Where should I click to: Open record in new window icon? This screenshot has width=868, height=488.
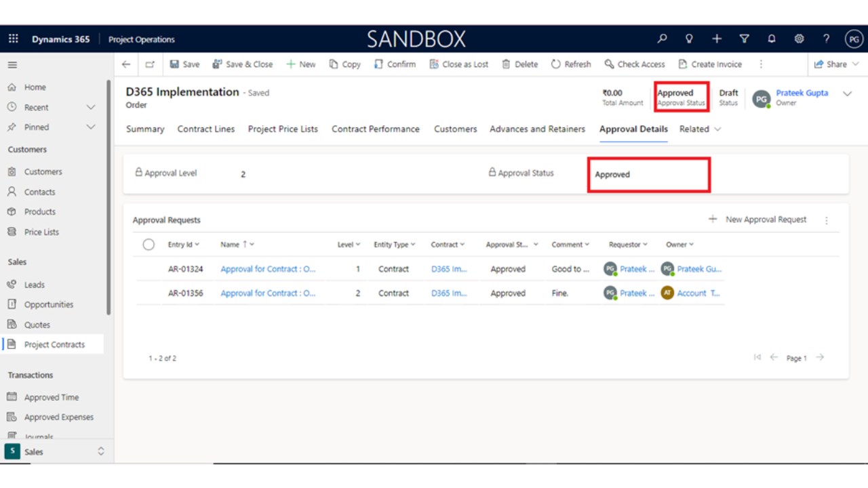150,64
